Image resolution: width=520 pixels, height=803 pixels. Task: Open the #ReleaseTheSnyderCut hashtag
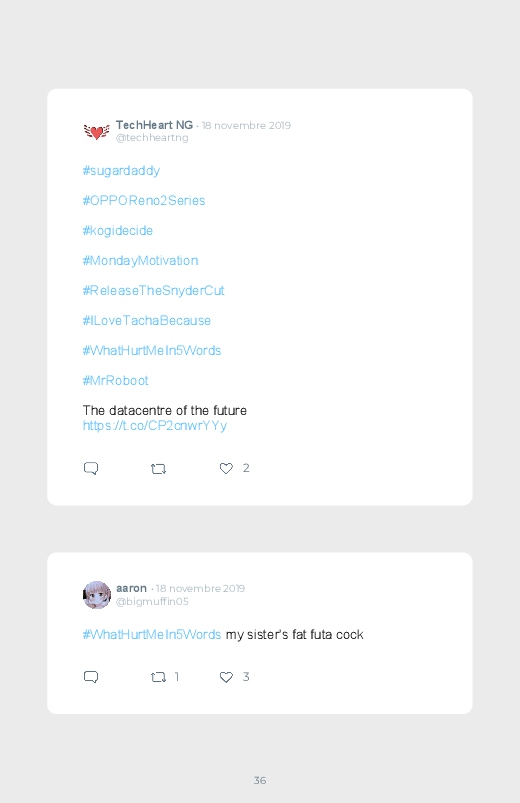(x=154, y=290)
